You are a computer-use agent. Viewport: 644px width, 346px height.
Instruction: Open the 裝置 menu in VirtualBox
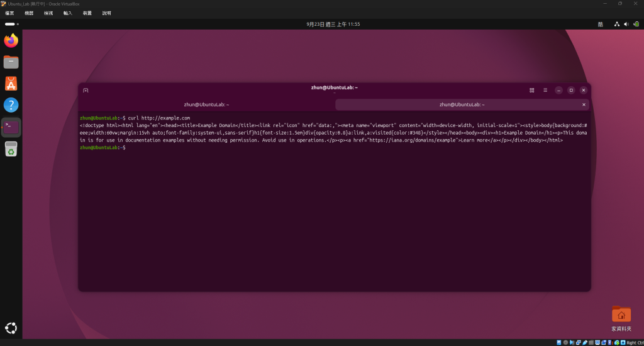tap(87, 13)
